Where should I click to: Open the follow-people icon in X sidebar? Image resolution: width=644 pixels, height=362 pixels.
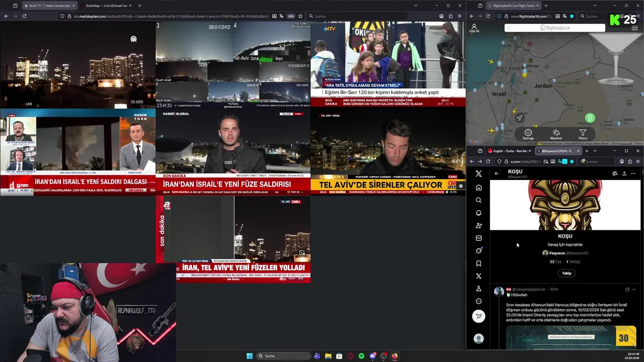click(478, 225)
